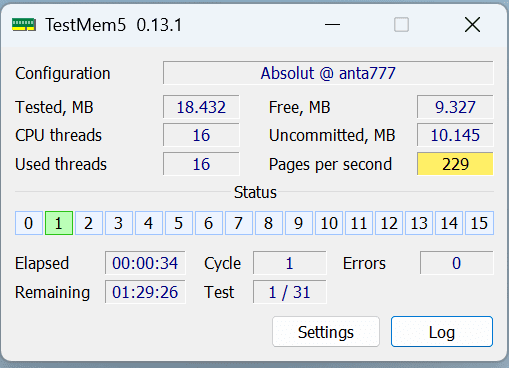Select status thread box 6
The width and height of the screenshot is (509, 368).
click(x=209, y=223)
